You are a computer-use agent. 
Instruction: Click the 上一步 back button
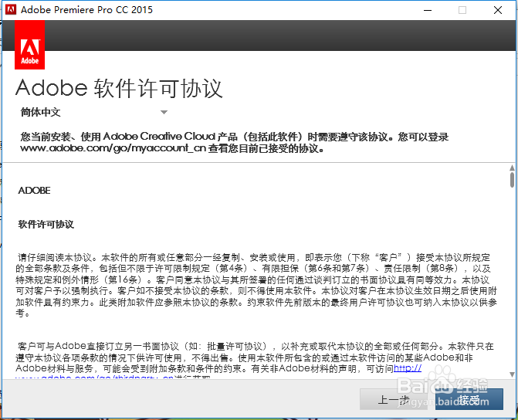coord(394,399)
